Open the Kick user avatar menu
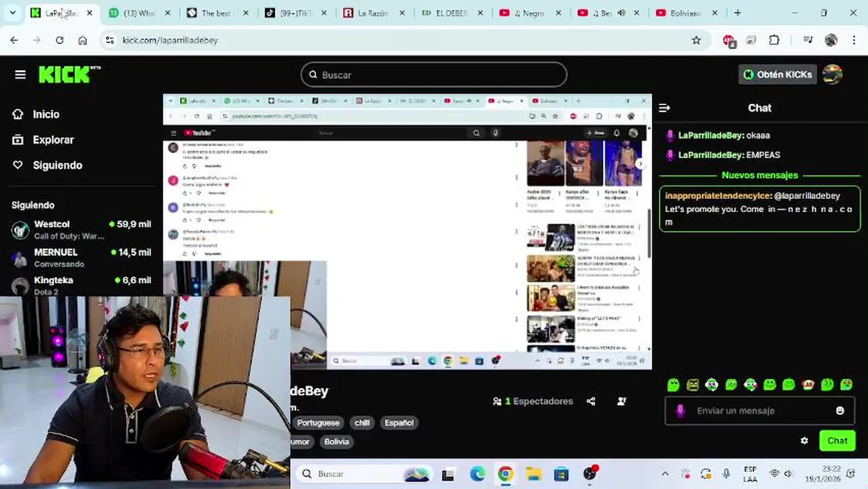The image size is (868, 489). tap(832, 75)
